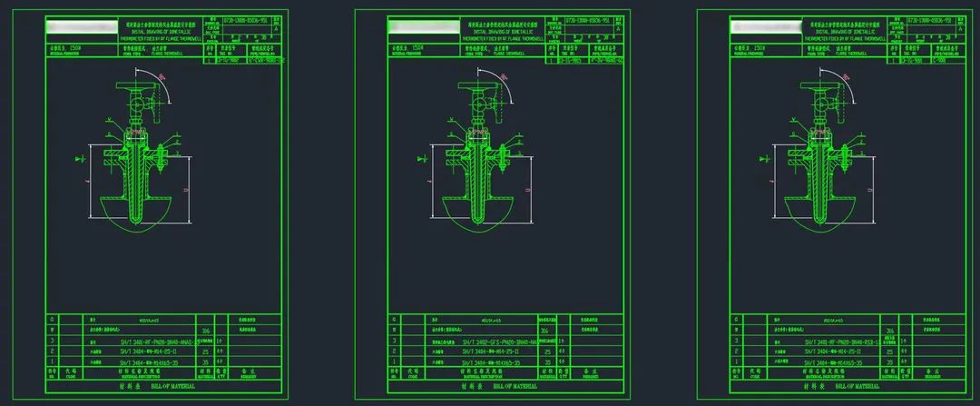Select the "MATERIAL DESCRIPTION" column header in right sheet

point(823,377)
